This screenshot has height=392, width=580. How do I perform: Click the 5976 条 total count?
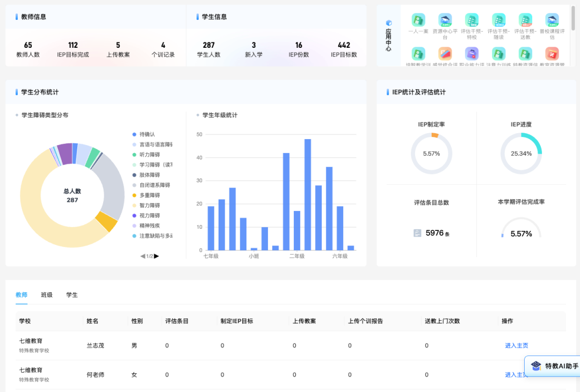click(x=438, y=233)
